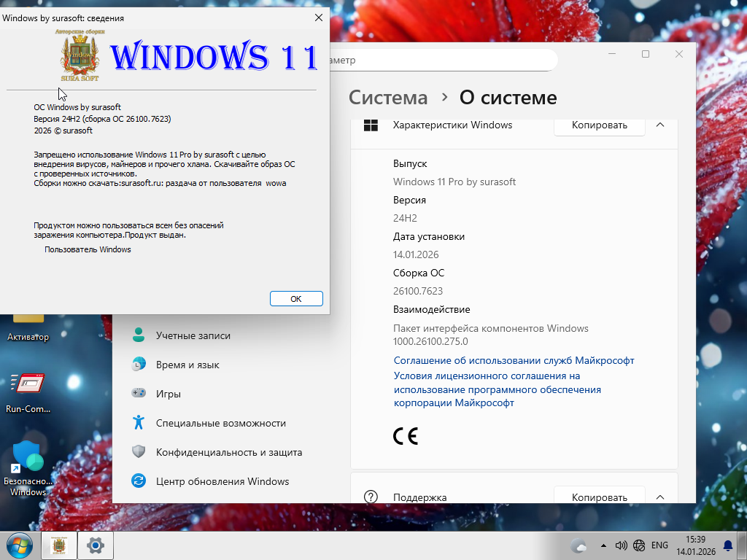This screenshot has width=747, height=560.
Task: Go to Конфиденциальность и защита
Action: [x=228, y=452]
